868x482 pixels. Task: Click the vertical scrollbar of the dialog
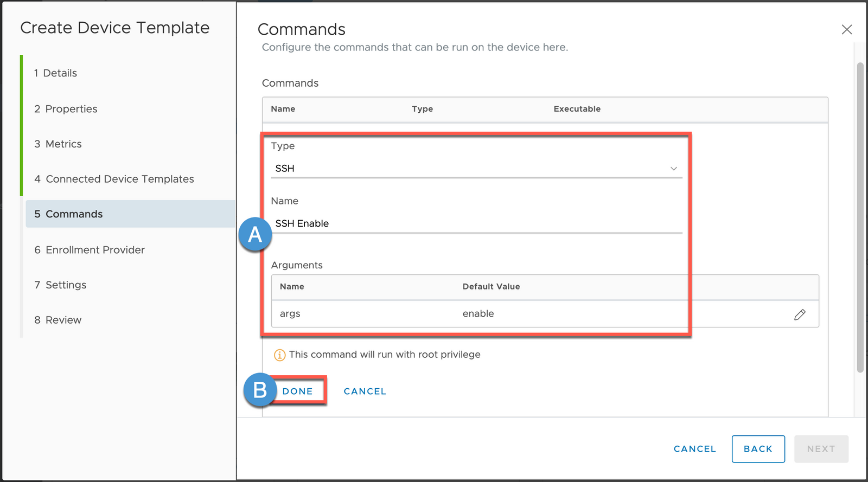(860, 217)
